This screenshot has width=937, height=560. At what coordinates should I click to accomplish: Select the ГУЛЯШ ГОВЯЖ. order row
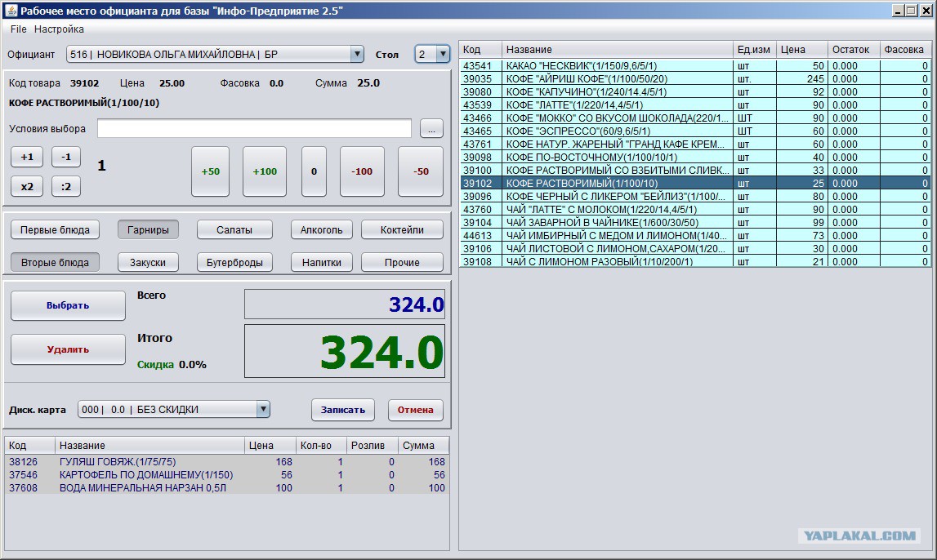pyautogui.click(x=227, y=461)
